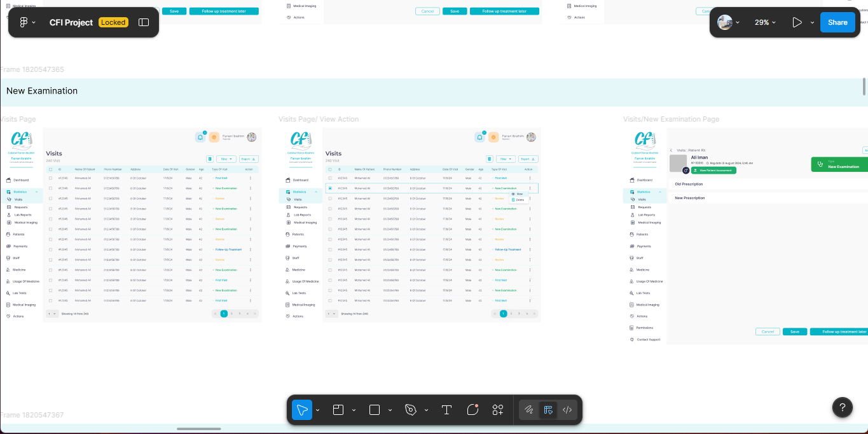The width and height of the screenshot is (868, 434).
Task: Toggle Dev Mode in bottom toolbar
Action: pyautogui.click(x=567, y=410)
